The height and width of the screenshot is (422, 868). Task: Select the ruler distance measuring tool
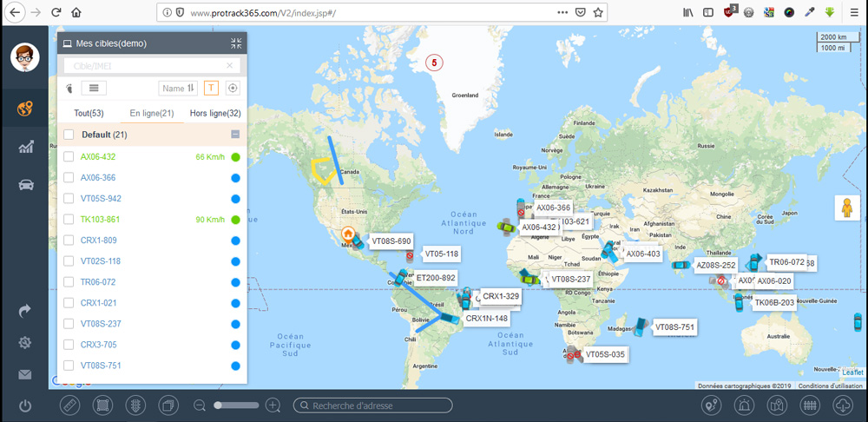pyautogui.click(x=69, y=406)
